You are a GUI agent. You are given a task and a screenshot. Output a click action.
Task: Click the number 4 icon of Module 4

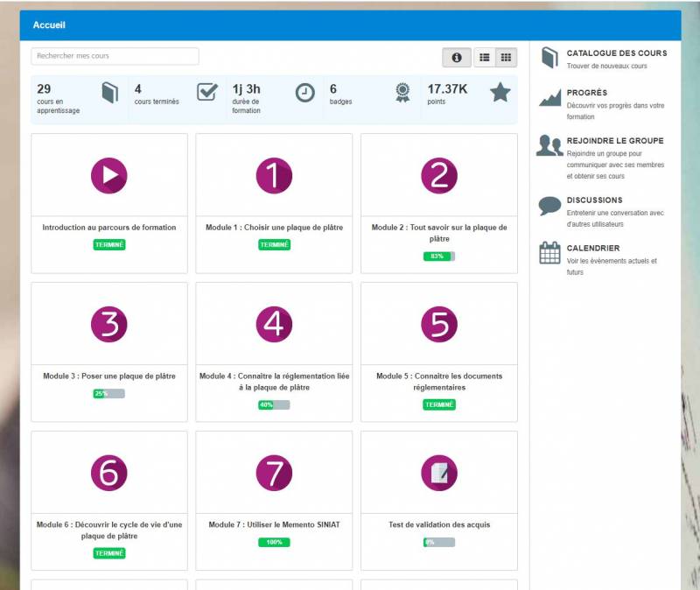tap(274, 324)
